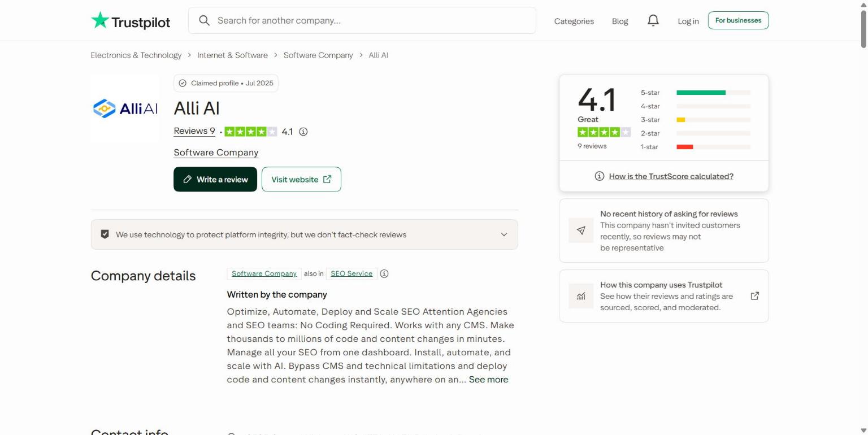Viewport: 868px width, 435px height.
Task: Open Software Company category tag in details
Action: tap(264, 273)
